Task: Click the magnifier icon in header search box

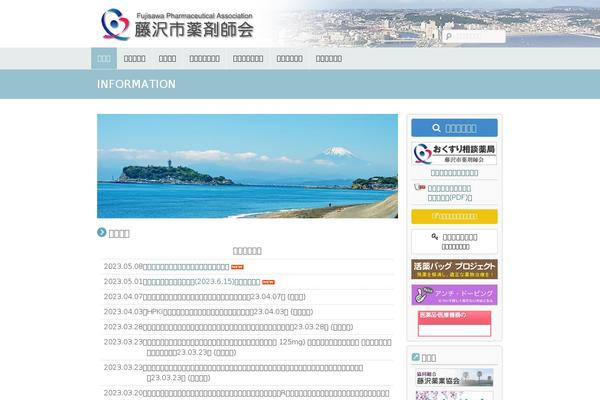Action: [x=449, y=36]
